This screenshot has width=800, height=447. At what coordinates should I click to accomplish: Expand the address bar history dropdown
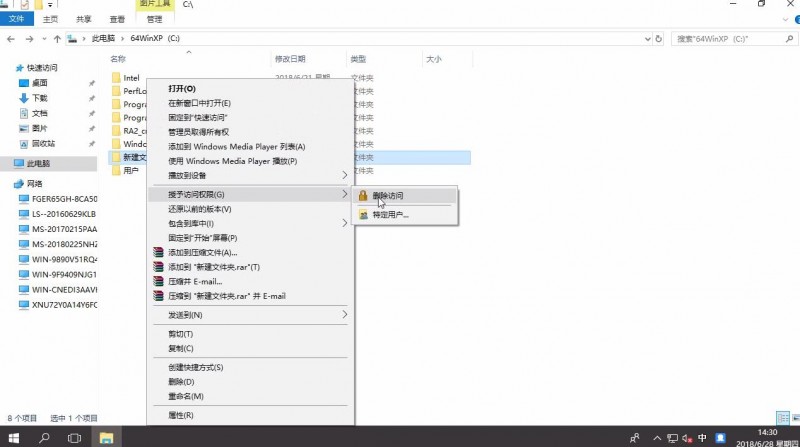tap(647, 39)
